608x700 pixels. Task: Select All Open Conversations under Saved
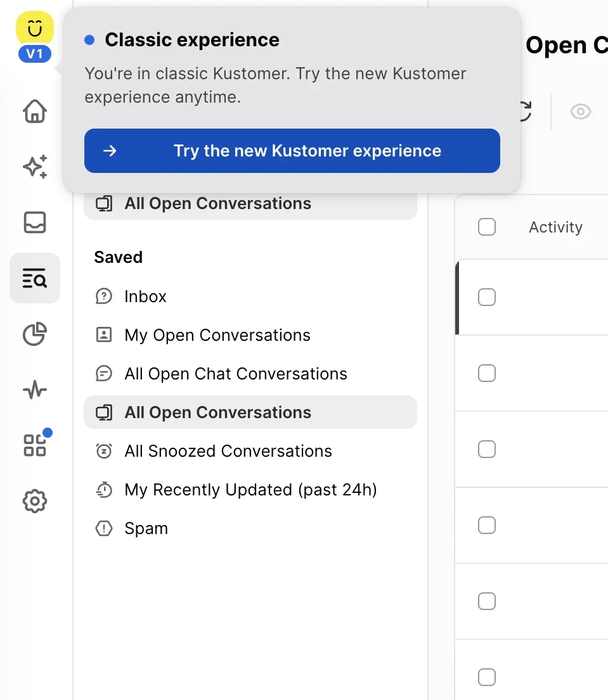click(x=250, y=412)
